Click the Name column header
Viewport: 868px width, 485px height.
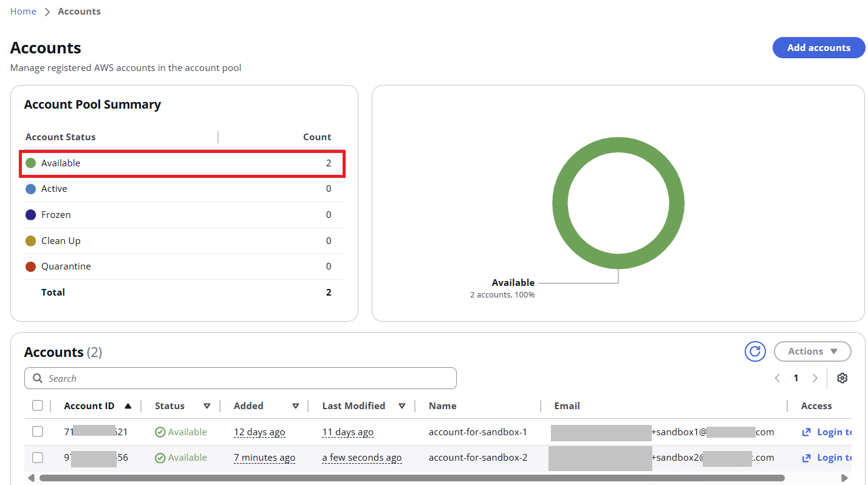tap(442, 406)
